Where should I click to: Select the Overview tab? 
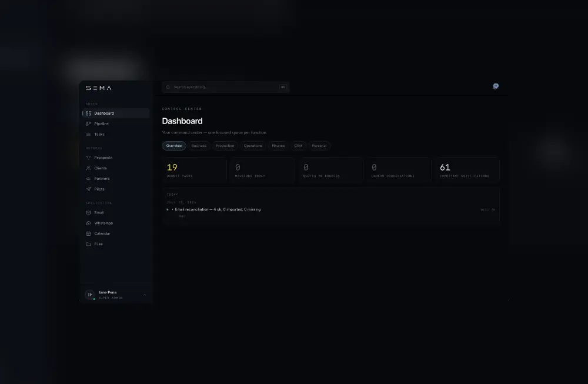[x=174, y=146]
